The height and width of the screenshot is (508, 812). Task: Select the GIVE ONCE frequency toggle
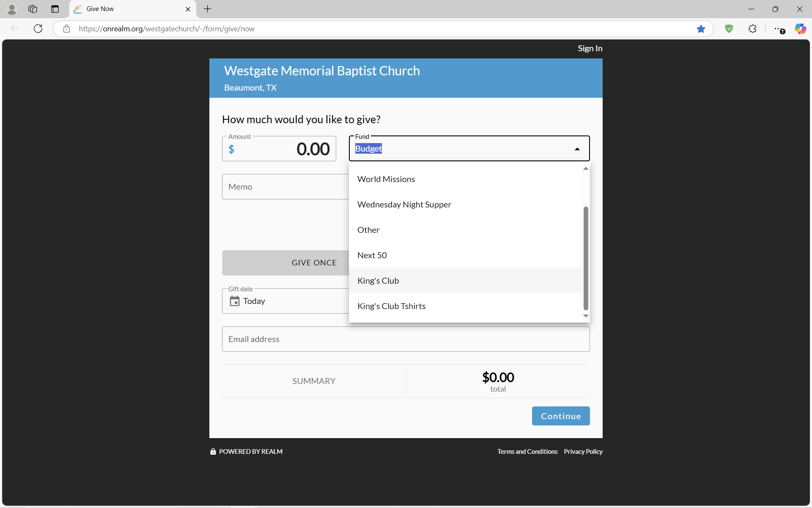click(x=314, y=263)
